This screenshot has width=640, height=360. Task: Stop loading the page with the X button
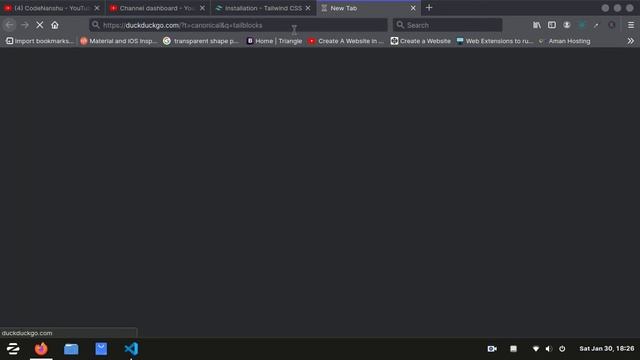[x=40, y=25]
